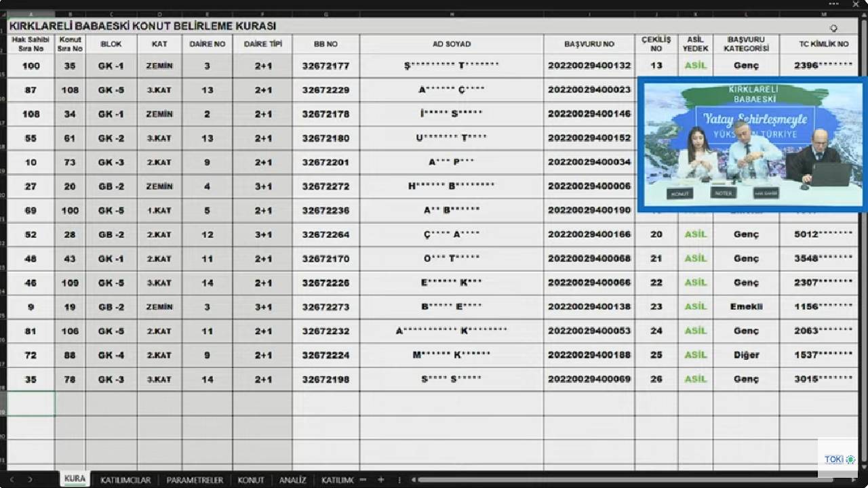Open the PARAMETRELER sheet tab

pos(195,480)
